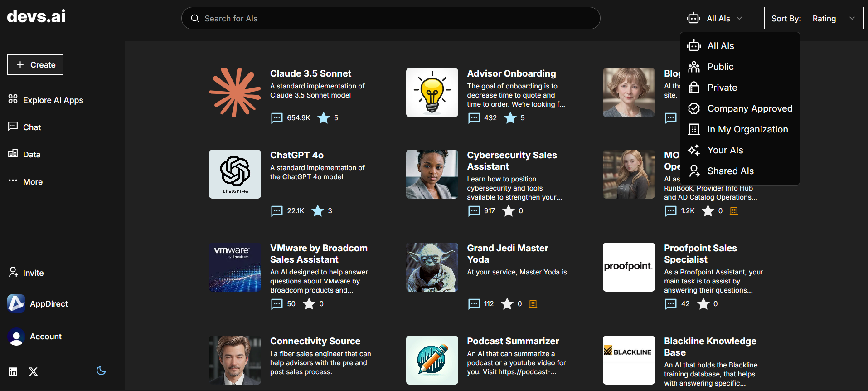Click the Podcast Summarizer thumbnail
Screen dimensions: 868x391
point(432,360)
